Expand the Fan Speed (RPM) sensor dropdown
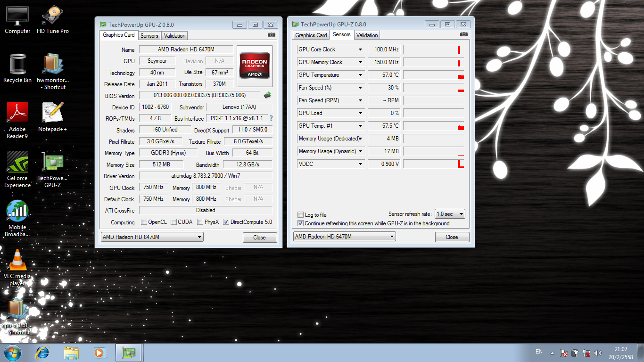This screenshot has width=644, height=362. tap(360, 100)
